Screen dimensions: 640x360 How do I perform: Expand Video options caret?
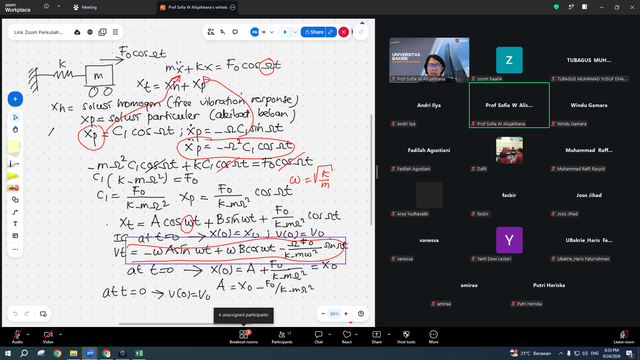[x=60, y=334]
